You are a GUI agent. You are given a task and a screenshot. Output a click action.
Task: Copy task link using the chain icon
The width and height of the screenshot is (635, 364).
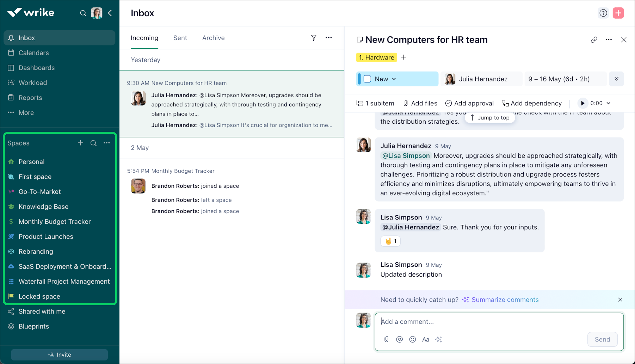point(594,40)
